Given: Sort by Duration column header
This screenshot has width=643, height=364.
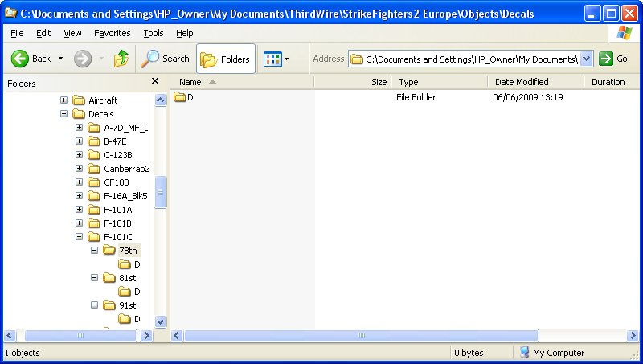Looking at the screenshot, I should coord(613,82).
